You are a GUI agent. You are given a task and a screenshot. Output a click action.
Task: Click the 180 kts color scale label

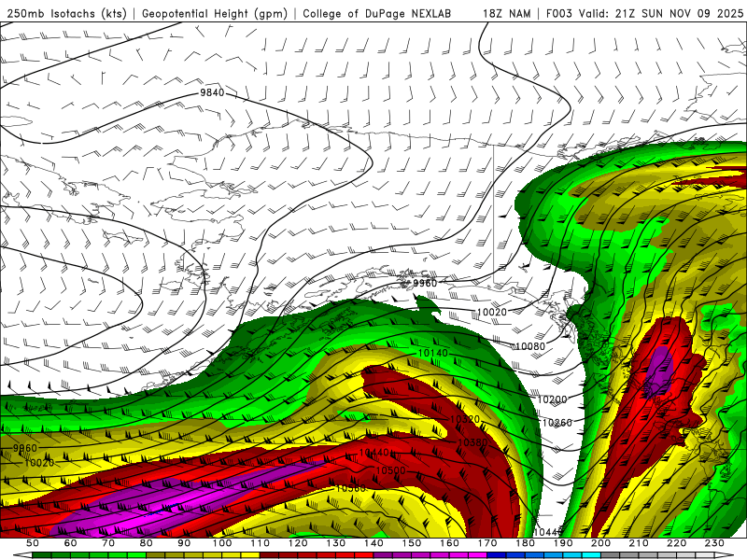525,543
